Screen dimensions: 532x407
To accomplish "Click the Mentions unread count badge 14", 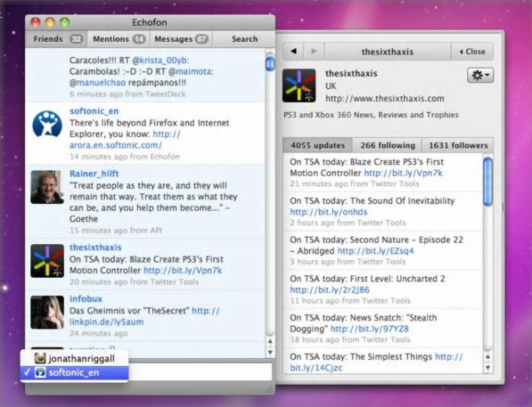I will (x=139, y=39).
